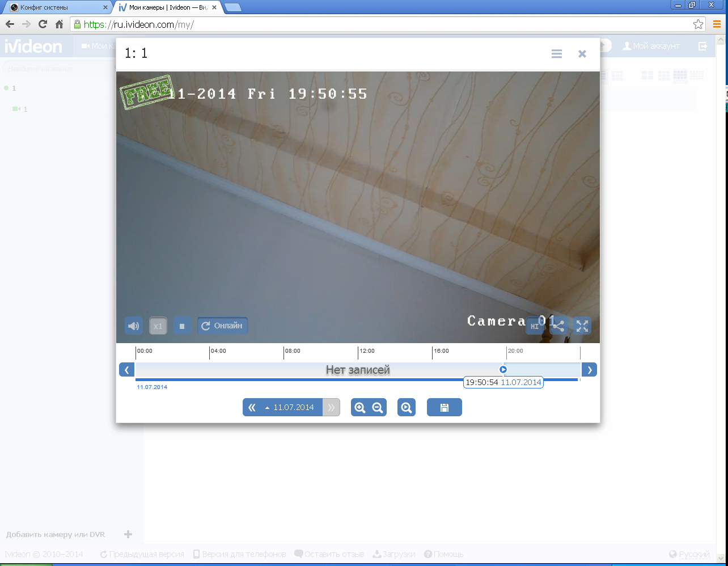The width and height of the screenshot is (728, 566).
Task: Click the Ivideon logo
Action: (33, 46)
